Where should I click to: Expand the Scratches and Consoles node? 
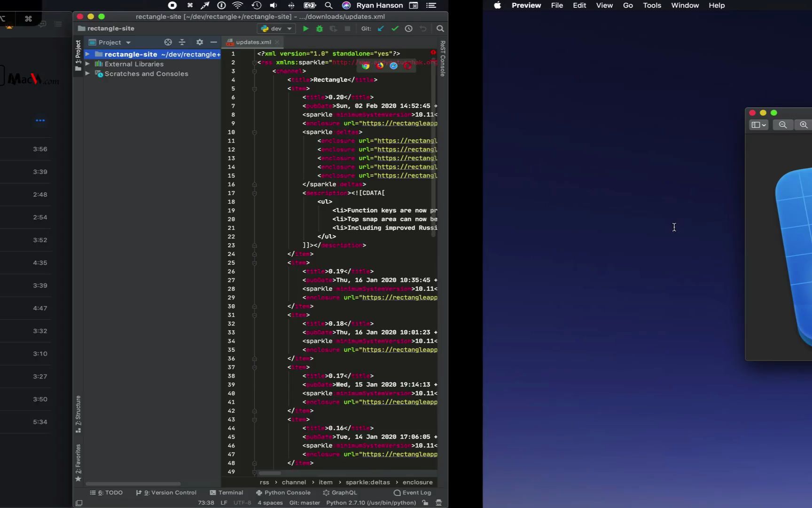coord(87,74)
